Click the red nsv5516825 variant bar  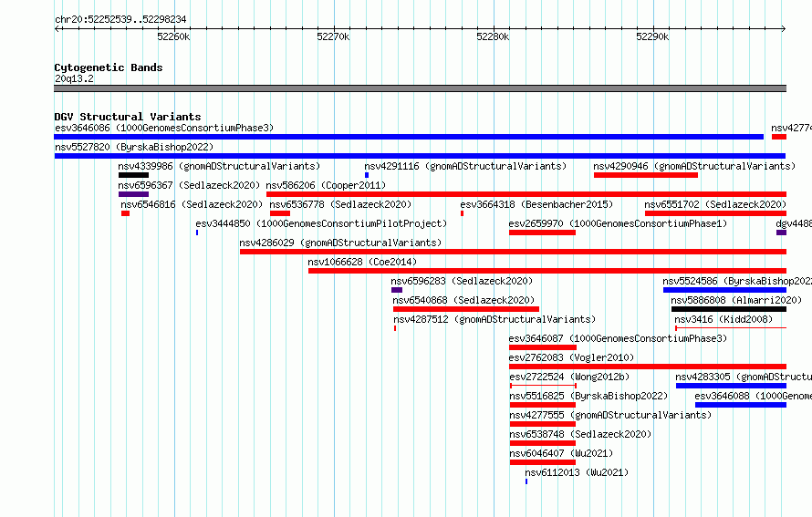[543, 405]
